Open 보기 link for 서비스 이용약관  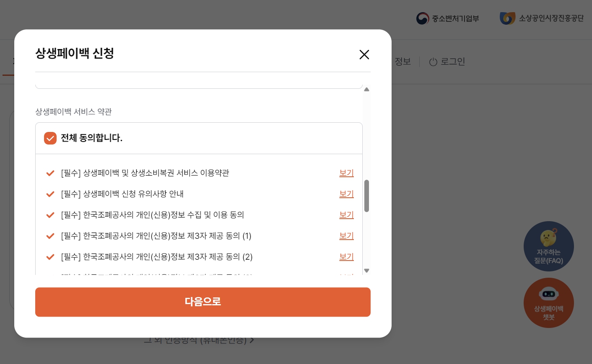346,173
